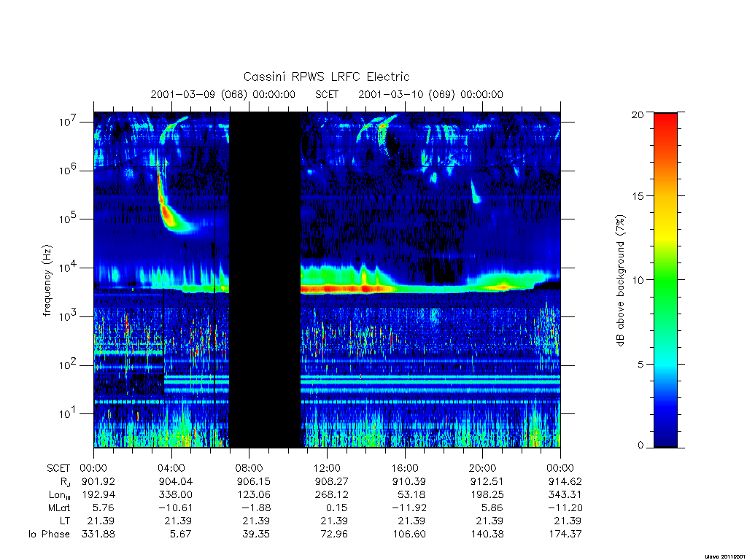Screen dimensions: 747x560
Task: Click the "dB above background (7%)" label
Action: coord(620,280)
